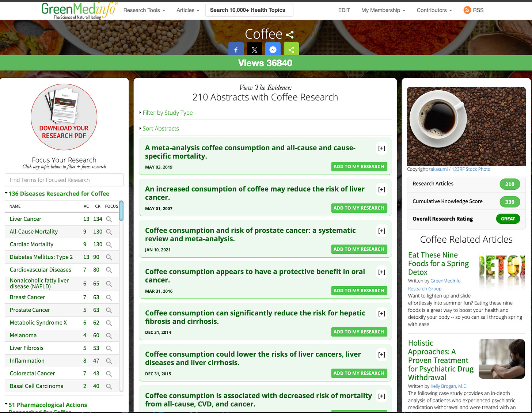This screenshot has width=532, height=413.
Task: Expand liver cirrhosis abstract [+]
Action: point(382,355)
